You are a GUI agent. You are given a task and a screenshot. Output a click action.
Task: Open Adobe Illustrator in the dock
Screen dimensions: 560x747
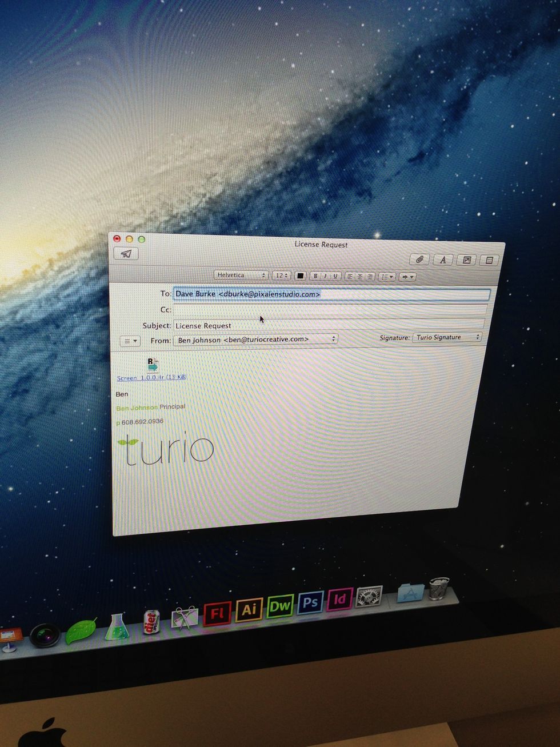pyautogui.click(x=249, y=610)
